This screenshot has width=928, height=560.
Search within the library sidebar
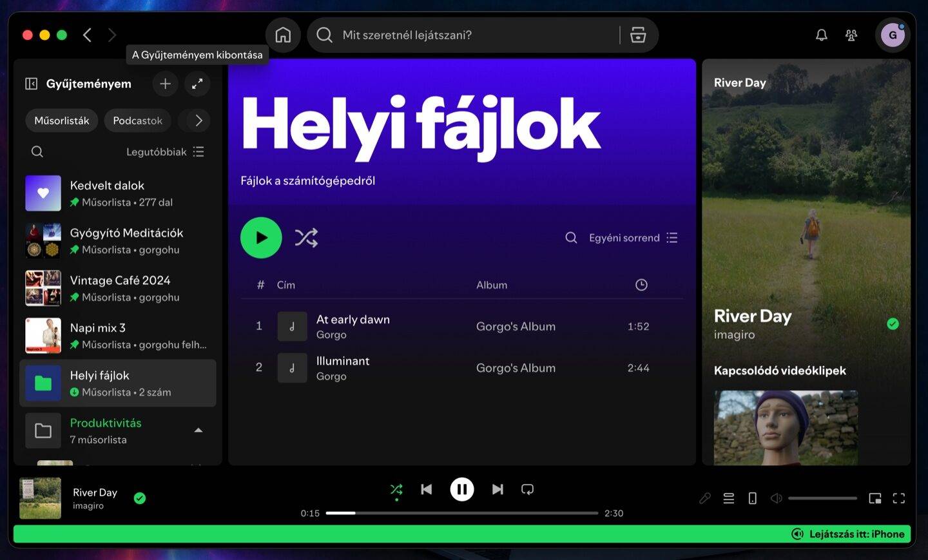pos(37,151)
